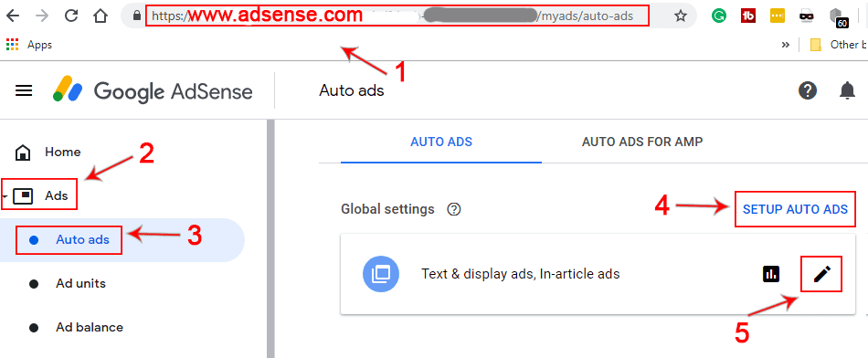Click the "Auto ads" page title
868x358 pixels.
[x=352, y=90]
